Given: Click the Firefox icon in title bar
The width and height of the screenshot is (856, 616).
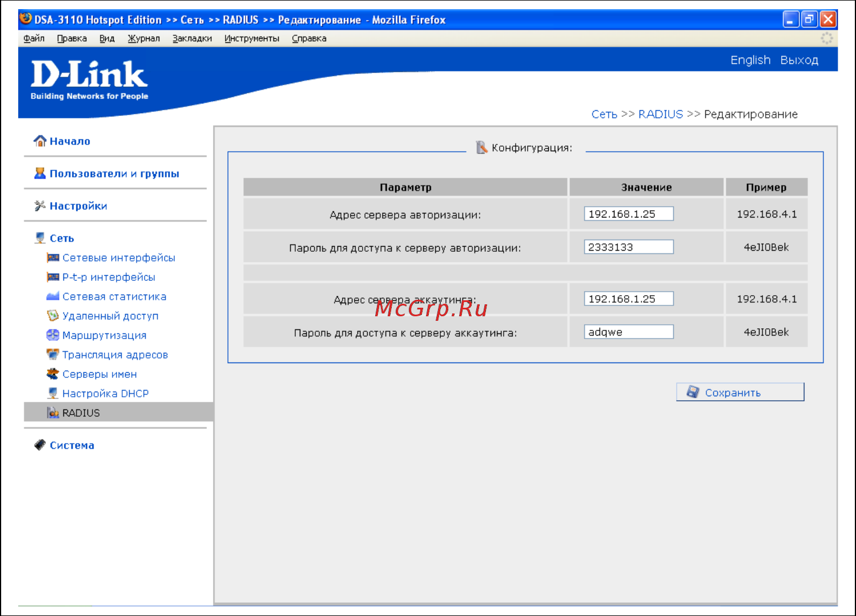Looking at the screenshot, I should pyautogui.click(x=26, y=18).
